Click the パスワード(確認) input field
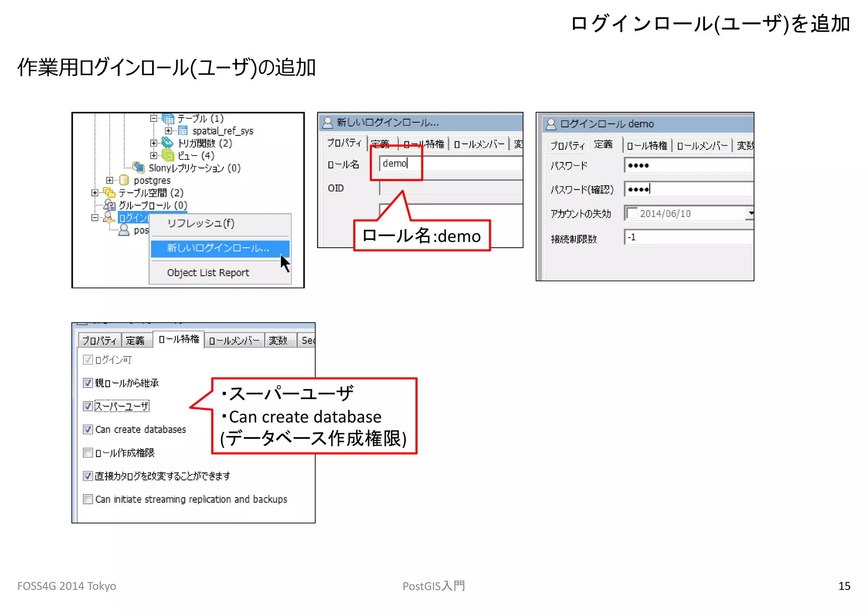 click(689, 189)
